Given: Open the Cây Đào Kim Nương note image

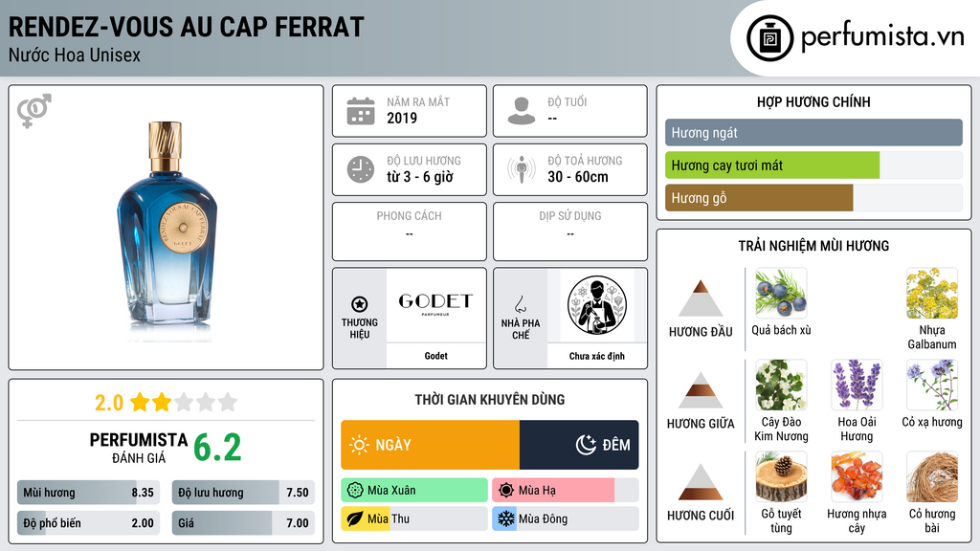Looking at the screenshot, I should (781, 386).
